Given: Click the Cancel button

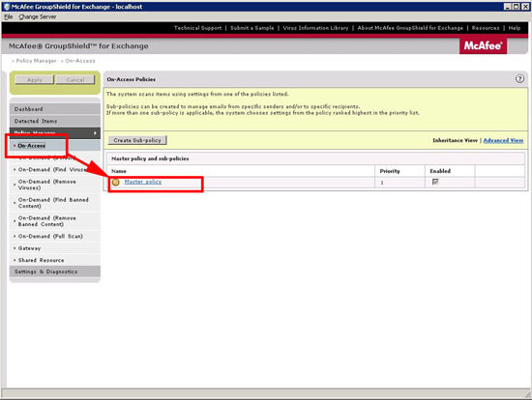Looking at the screenshot, I should tap(75, 80).
